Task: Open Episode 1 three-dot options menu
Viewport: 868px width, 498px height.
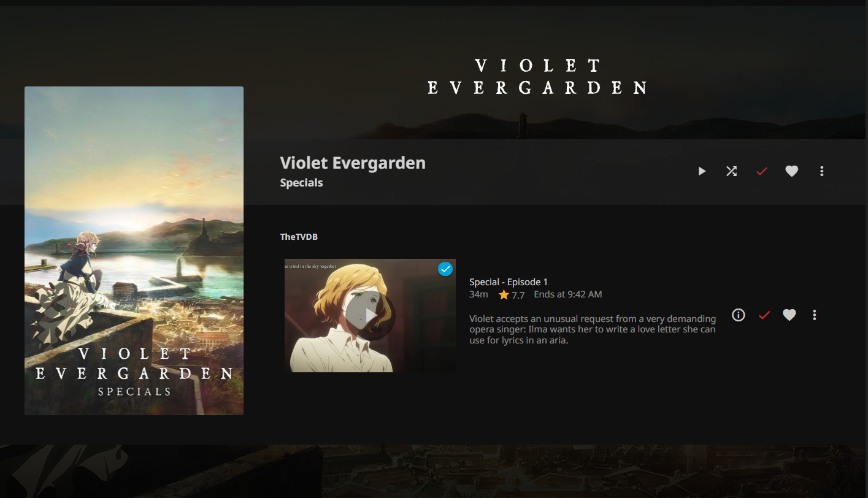Action: (814, 315)
